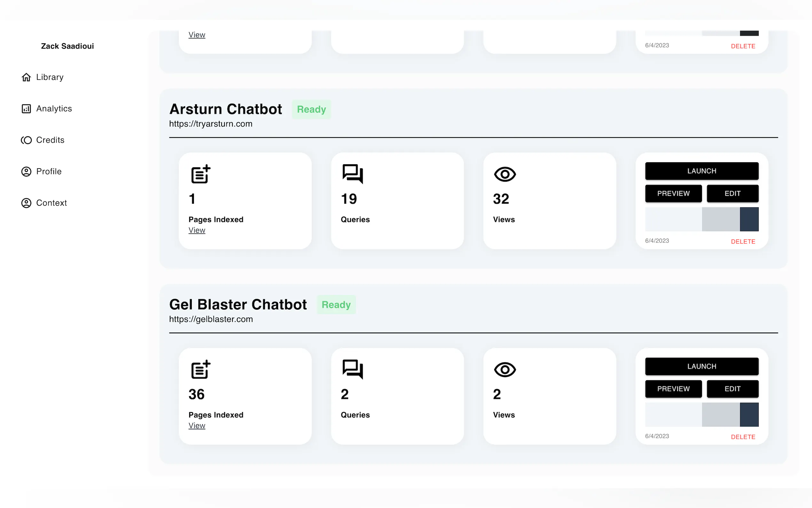View indexed pages for Arsturn Chatbot

pos(197,230)
